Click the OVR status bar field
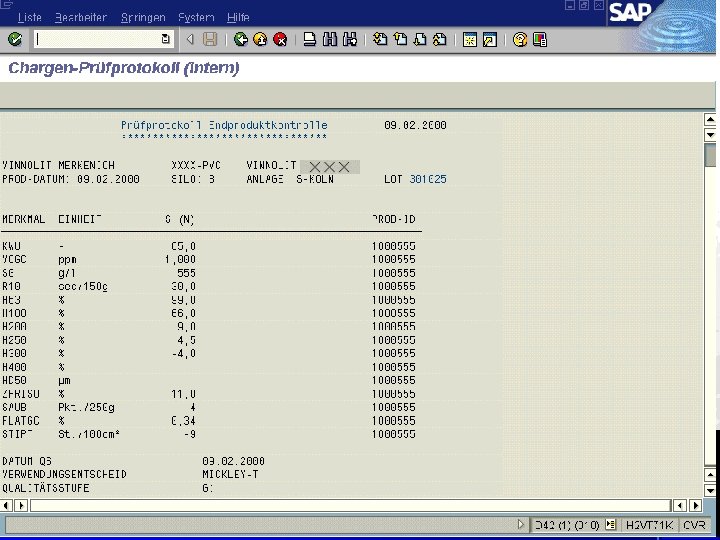Image resolution: width=720 pixels, height=540 pixels. (x=694, y=525)
